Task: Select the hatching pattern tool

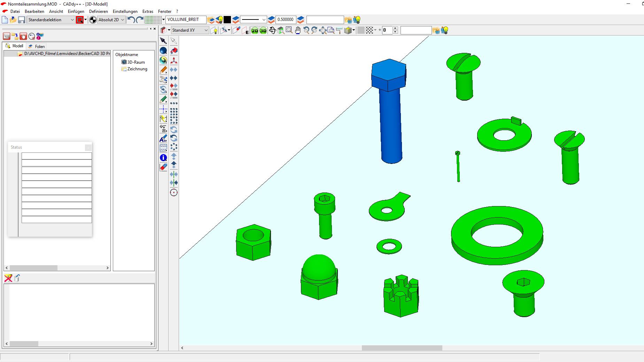Action: point(163,148)
